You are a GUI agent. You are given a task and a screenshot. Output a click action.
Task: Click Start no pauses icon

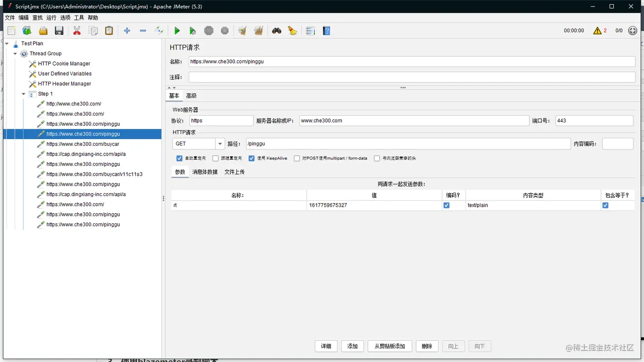[193, 31]
